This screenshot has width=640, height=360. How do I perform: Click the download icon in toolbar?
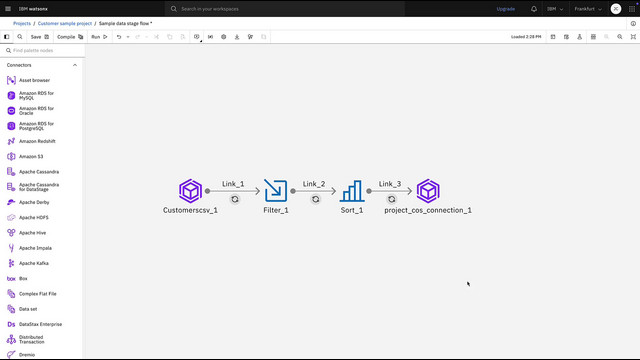(237, 37)
